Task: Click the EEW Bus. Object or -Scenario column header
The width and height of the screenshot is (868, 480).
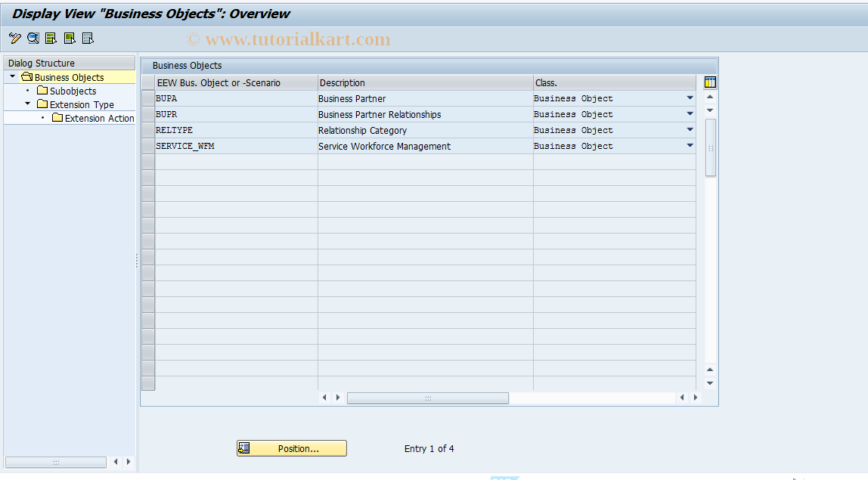Action: point(236,82)
